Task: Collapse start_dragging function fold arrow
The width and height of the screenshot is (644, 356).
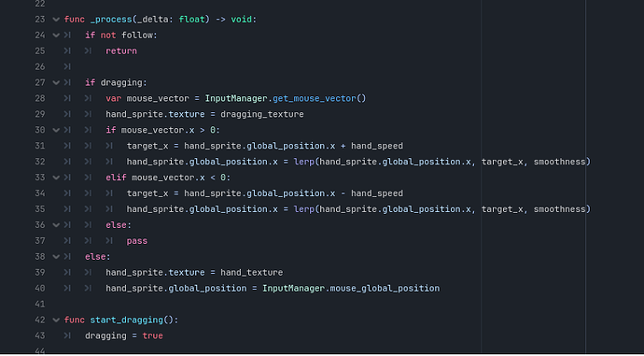Action: (x=56, y=320)
